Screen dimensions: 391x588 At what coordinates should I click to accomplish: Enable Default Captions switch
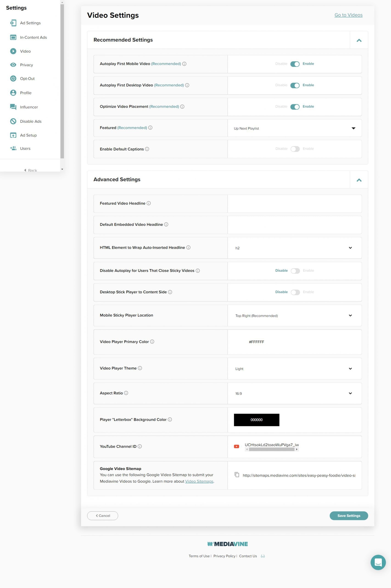point(295,149)
